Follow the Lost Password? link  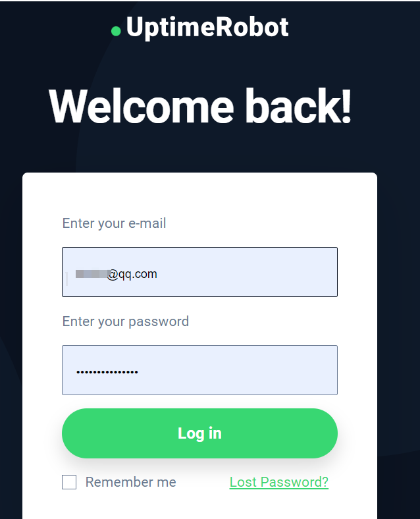tap(278, 482)
